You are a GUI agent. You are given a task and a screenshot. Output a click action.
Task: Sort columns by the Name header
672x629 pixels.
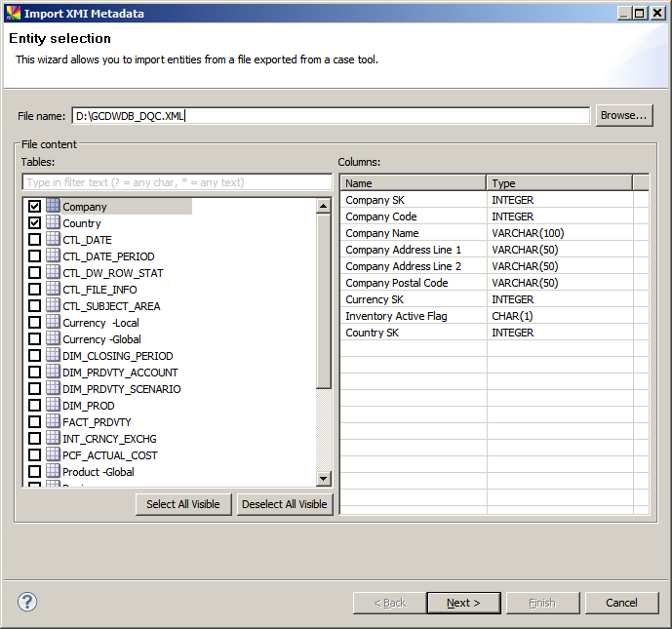[413, 183]
